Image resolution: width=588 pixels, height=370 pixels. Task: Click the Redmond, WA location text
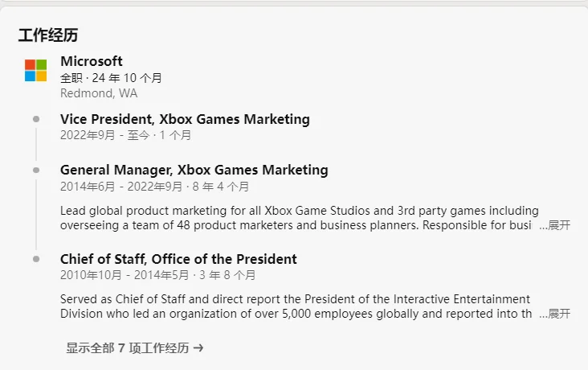click(x=99, y=93)
